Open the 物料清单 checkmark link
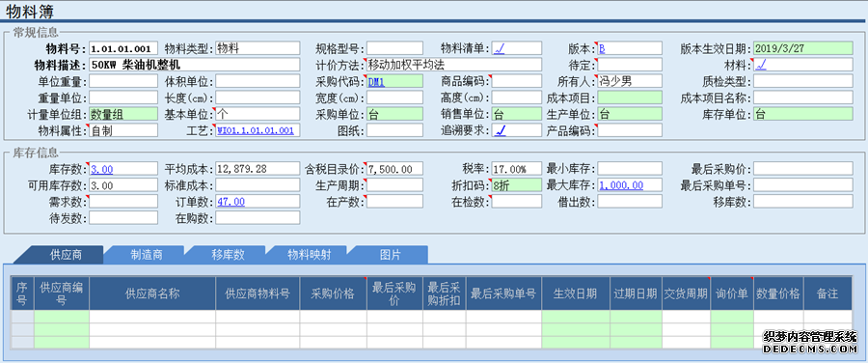Image resolution: width=868 pixels, height=363 pixels. point(500,49)
